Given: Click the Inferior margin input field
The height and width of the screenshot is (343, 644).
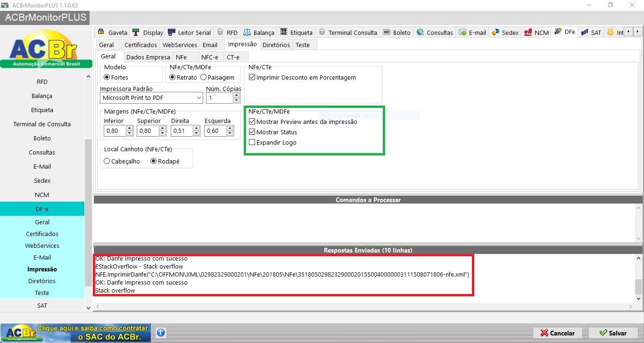Looking at the screenshot, I should [x=114, y=131].
